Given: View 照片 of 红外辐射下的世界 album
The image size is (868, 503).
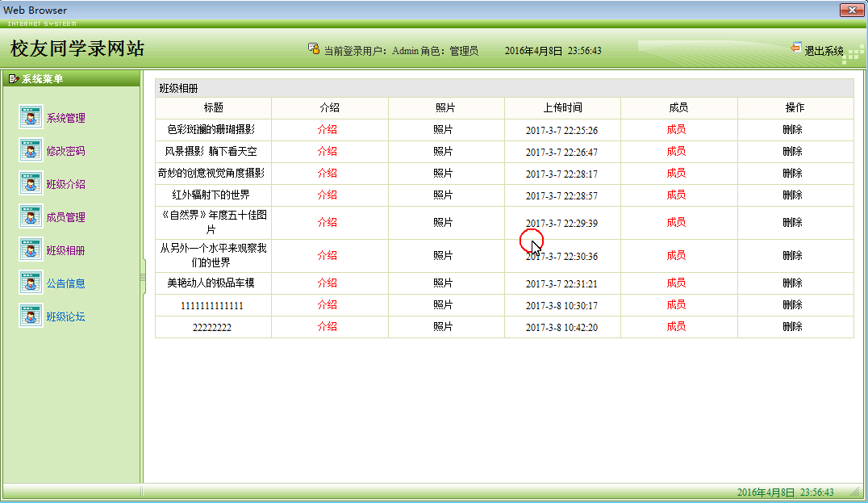Looking at the screenshot, I should tap(443, 195).
